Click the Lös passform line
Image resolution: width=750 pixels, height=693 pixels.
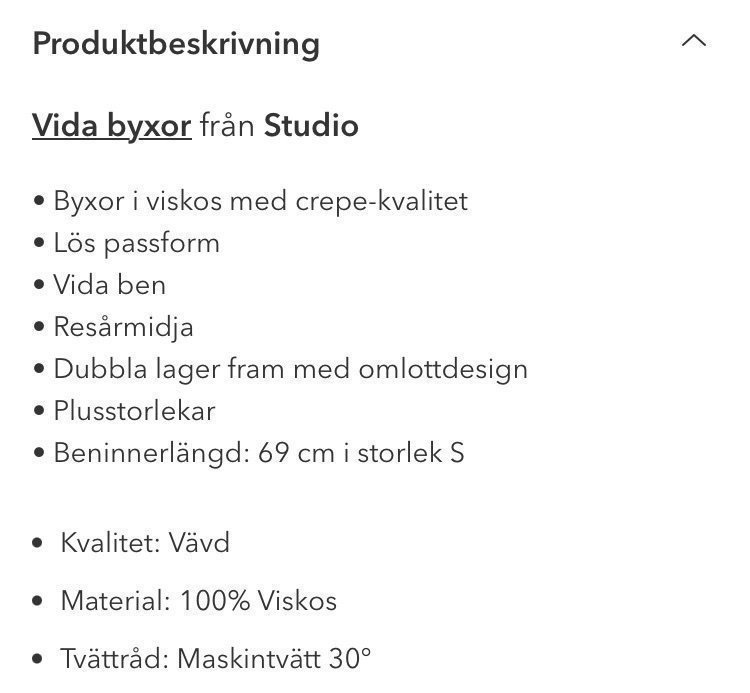click(x=136, y=243)
